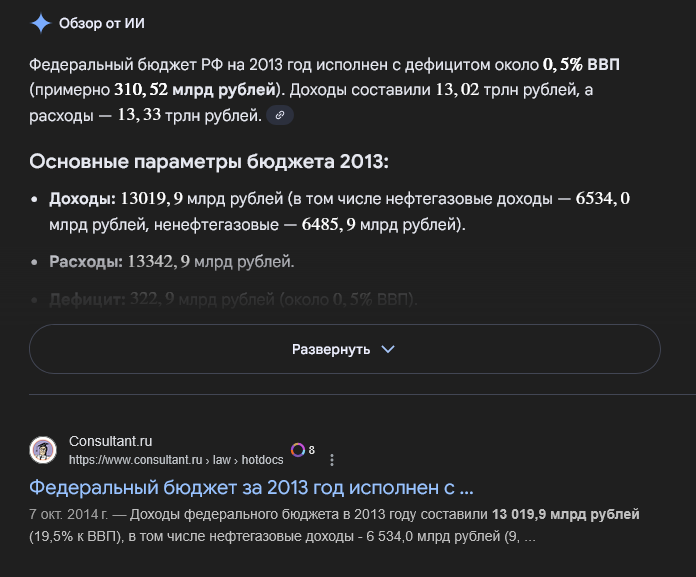The width and height of the screenshot is (696, 577).
Task: Click the colored ring badge icon
Action: pos(297,450)
